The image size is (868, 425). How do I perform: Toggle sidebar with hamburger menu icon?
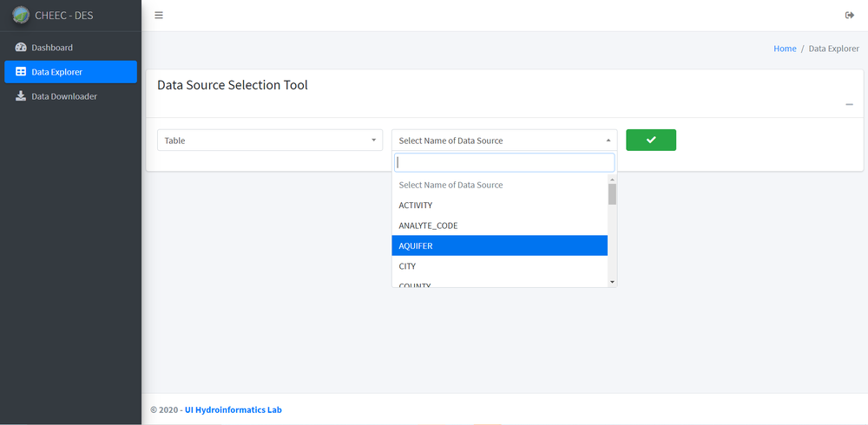(158, 16)
